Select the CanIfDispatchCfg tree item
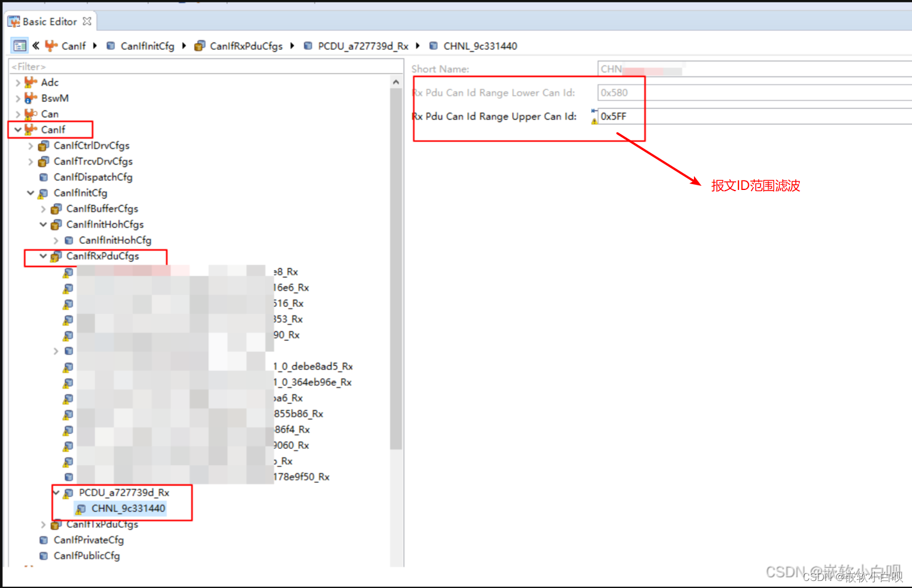The image size is (912, 588). 93,177
